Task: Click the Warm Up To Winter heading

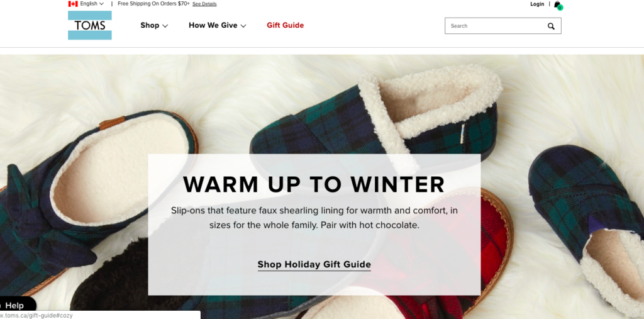Action: coord(314,184)
